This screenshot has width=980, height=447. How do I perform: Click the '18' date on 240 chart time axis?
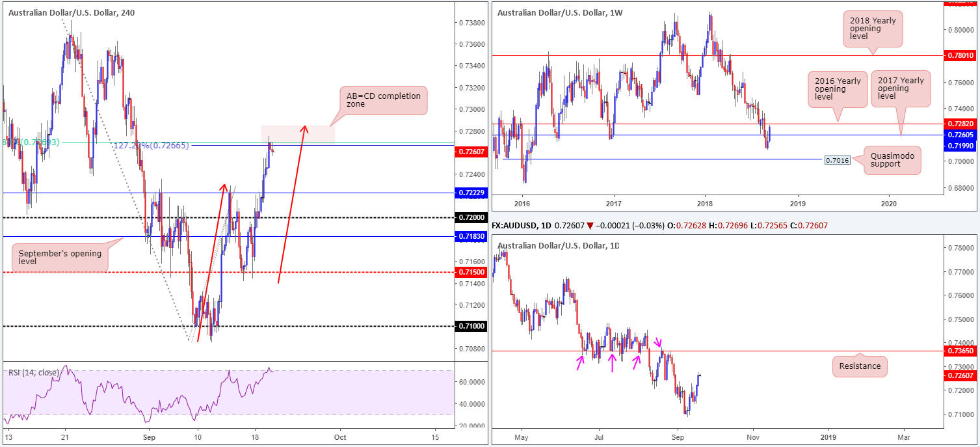(x=255, y=438)
